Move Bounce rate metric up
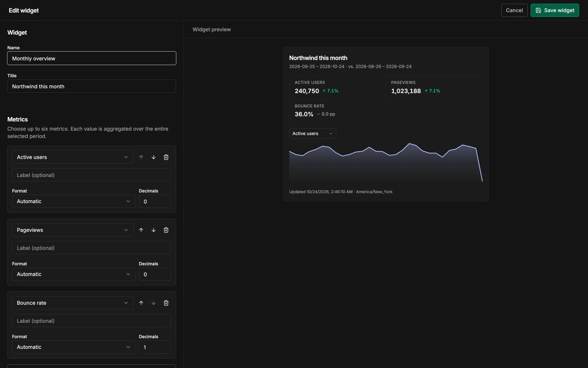Screen dimensions: 588x368 click(141, 303)
